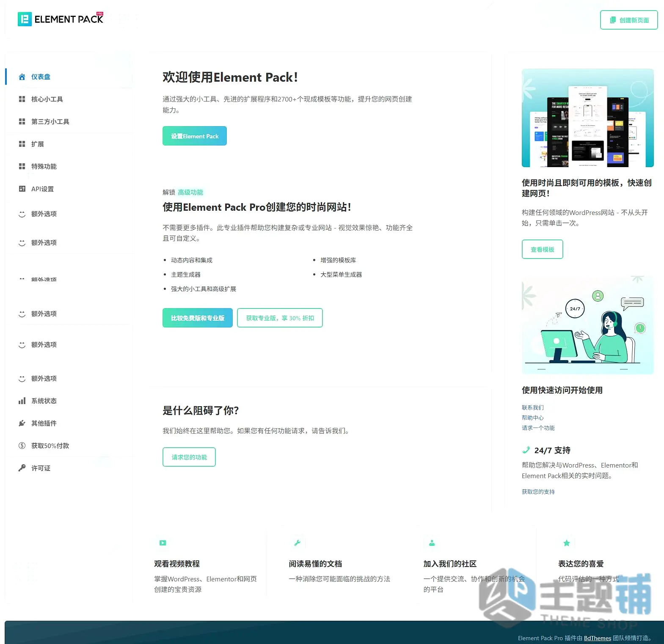Click the star icon above 表达您的喜爱
Viewport: 664px width, 644px height.
[567, 543]
